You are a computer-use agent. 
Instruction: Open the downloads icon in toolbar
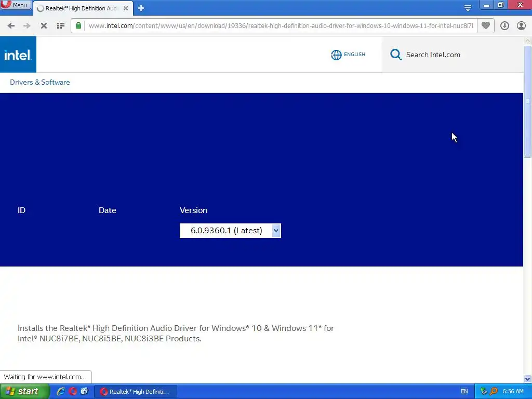pos(504,26)
